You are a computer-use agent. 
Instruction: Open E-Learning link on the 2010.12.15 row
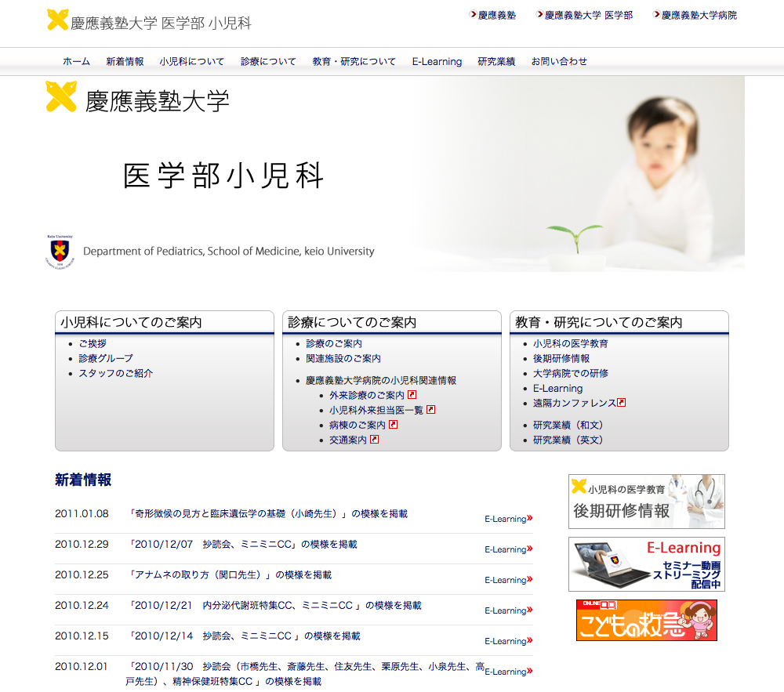(506, 641)
